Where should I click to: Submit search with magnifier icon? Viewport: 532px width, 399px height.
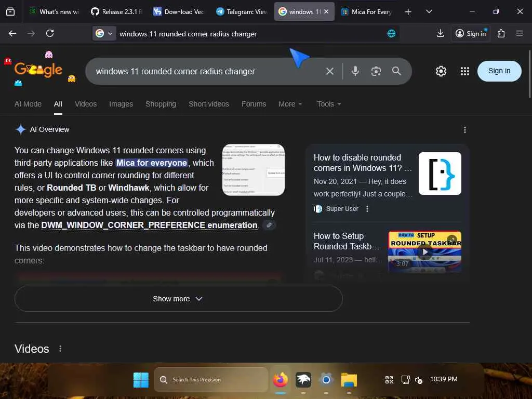(x=396, y=71)
